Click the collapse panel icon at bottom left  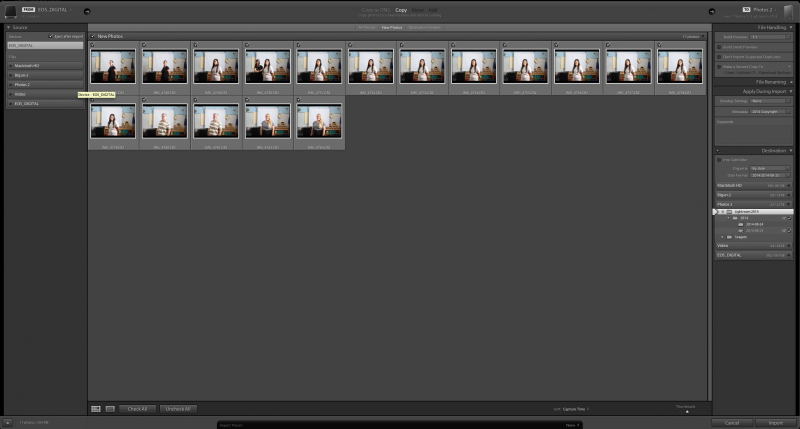coord(7,423)
